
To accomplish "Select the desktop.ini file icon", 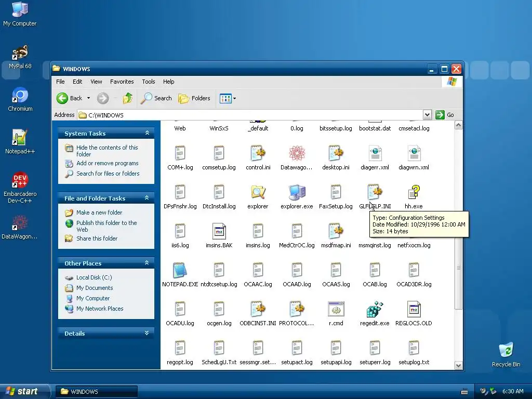I will point(336,153).
